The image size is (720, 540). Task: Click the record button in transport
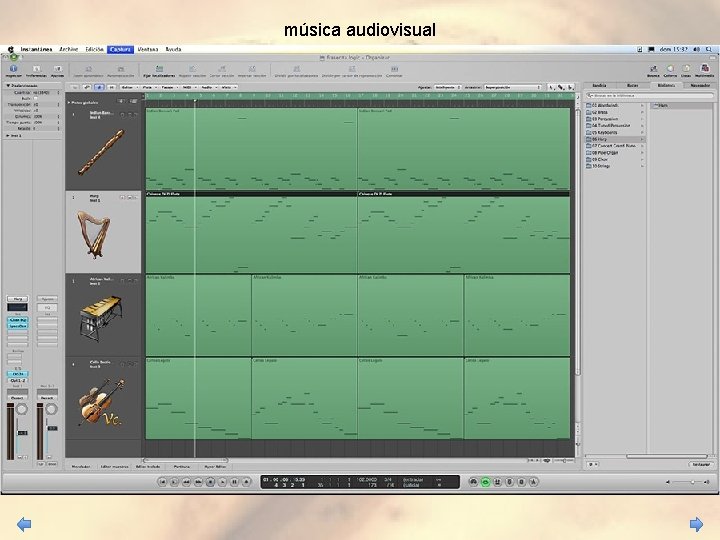[247, 482]
